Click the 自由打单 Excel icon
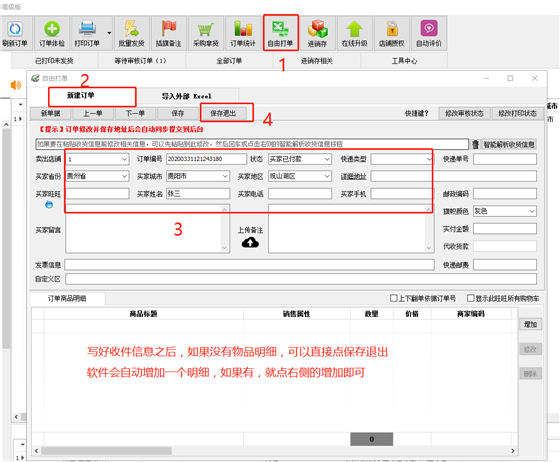The width and height of the screenshot is (560, 462). (x=280, y=29)
